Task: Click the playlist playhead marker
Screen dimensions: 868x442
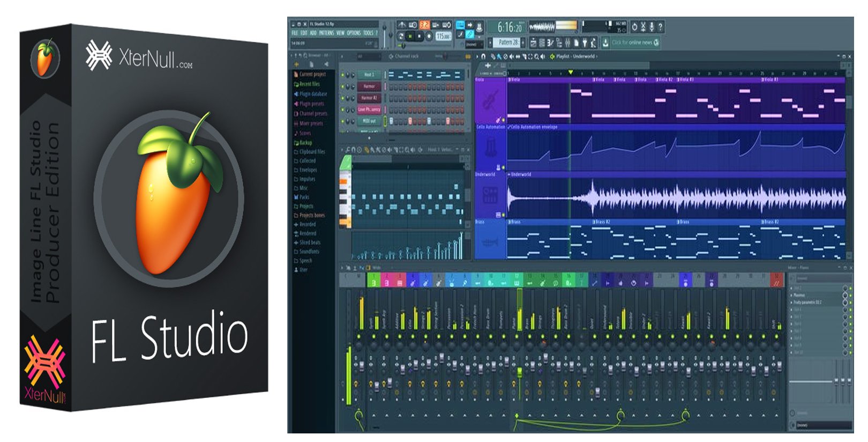Action: point(571,72)
